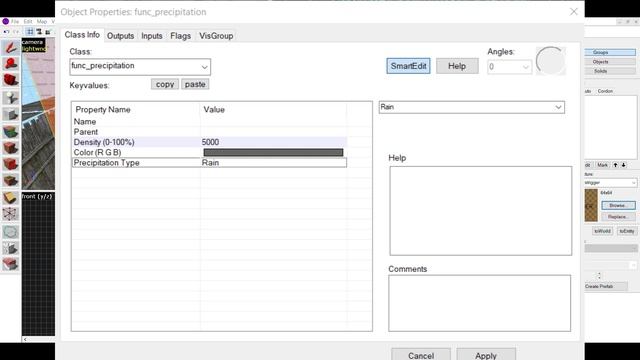Click the Apply Current Texture cube icon

point(10,148)
